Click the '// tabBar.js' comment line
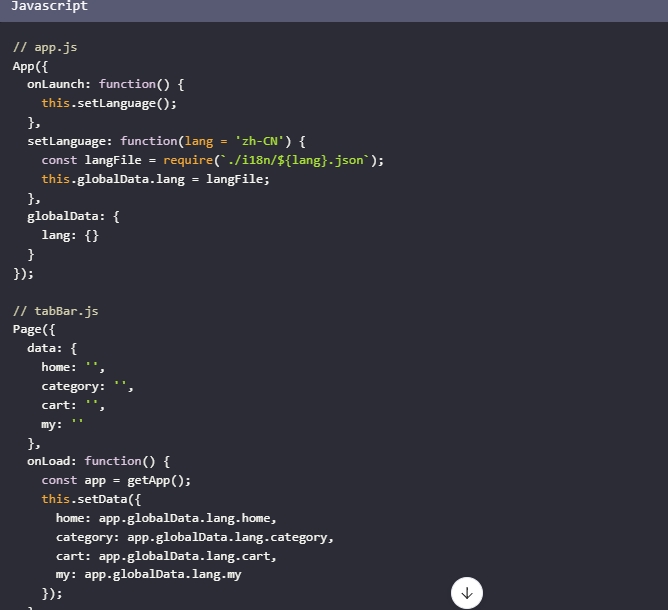Screen dimensions: 668x610 (x=56, y=311)
